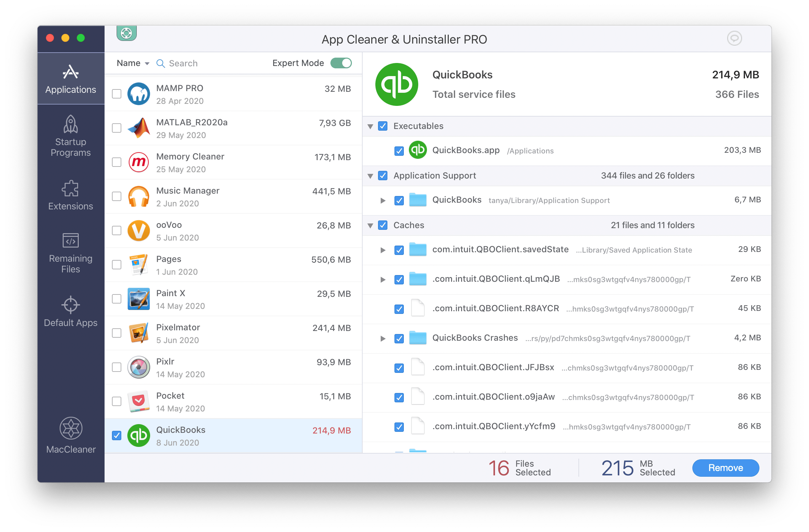The width and height of the screenshot is (809, 532).
Task: Select Pixelmator from applications list
Action: click(232, 333)
